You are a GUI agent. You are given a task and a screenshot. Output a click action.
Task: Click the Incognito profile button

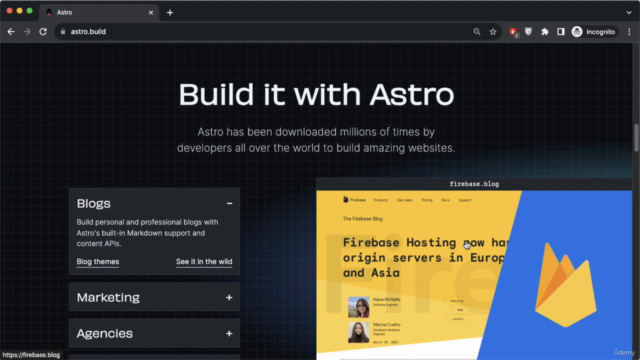point(594,31)
